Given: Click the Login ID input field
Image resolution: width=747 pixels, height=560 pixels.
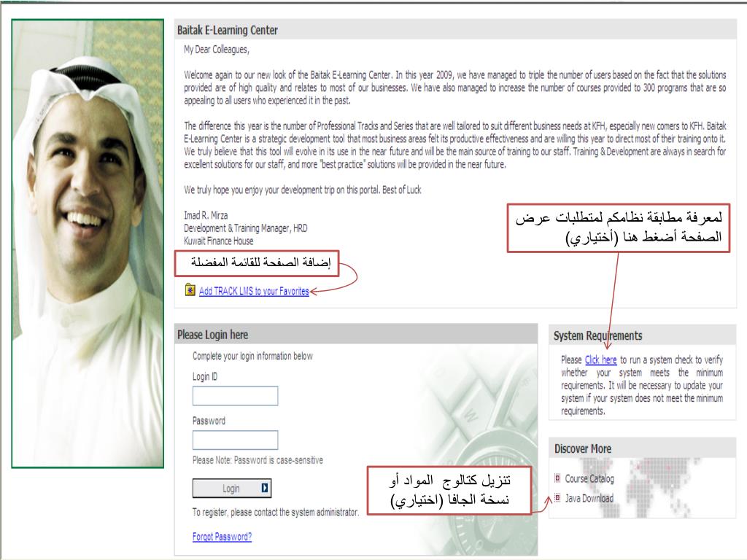Looking at the screenshot, I should [x=236, y=396].
